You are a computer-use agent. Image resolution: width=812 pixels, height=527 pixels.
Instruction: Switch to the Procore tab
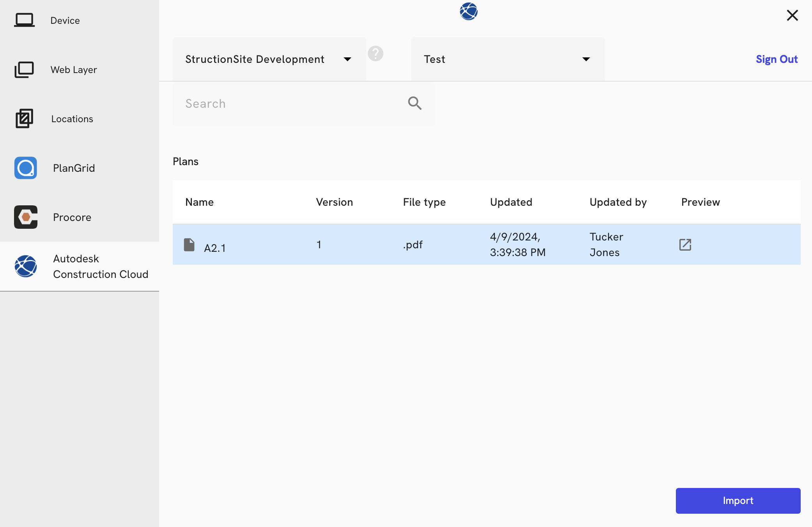(72, 217)
